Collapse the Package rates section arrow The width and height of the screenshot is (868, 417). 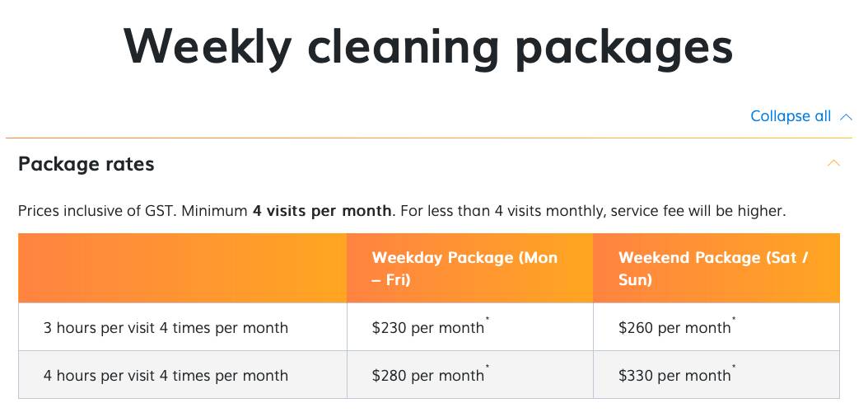click(833, 163)
